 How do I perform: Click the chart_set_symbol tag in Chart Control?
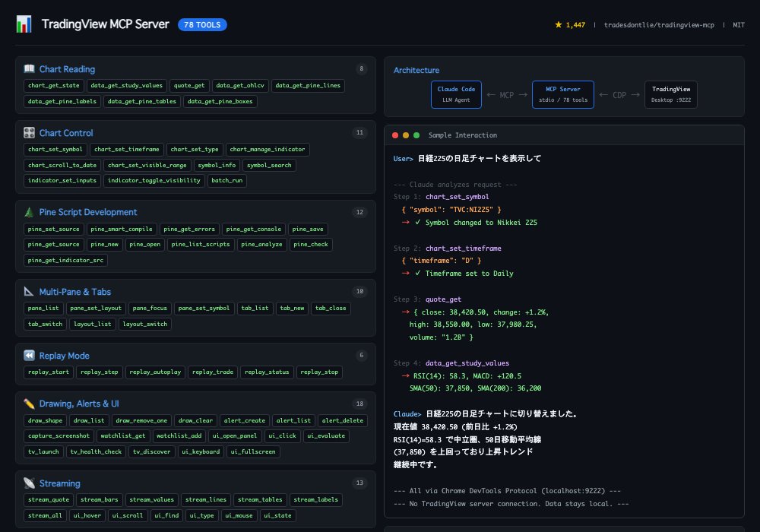tap(55, 149)
